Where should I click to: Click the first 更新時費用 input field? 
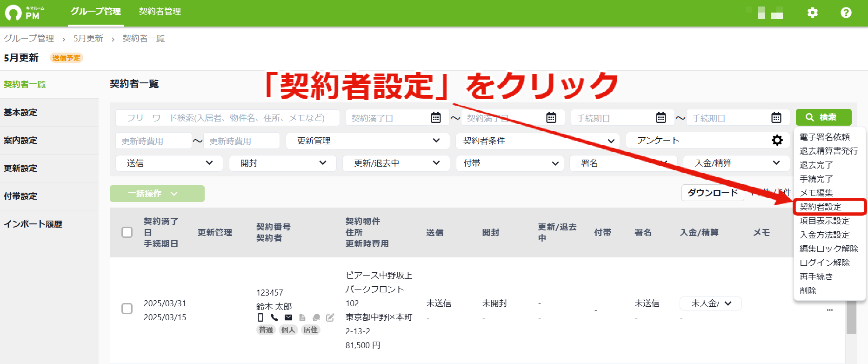[x=154, y=141]
